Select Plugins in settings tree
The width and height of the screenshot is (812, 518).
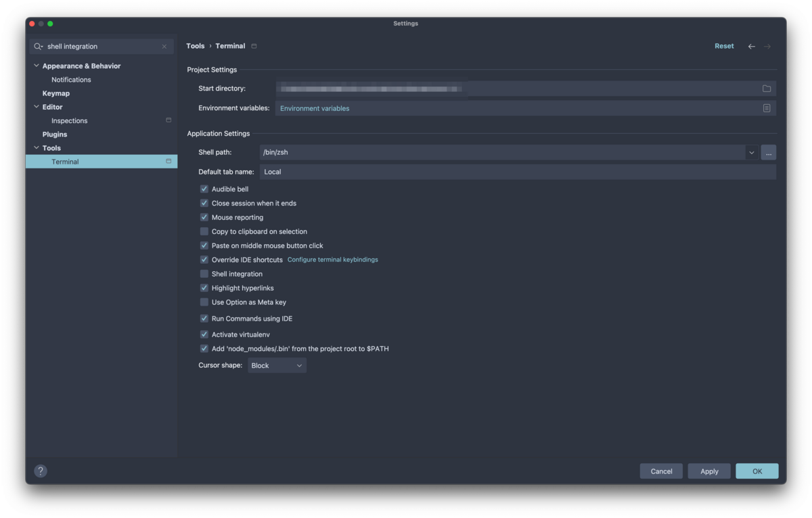(55, 135)
